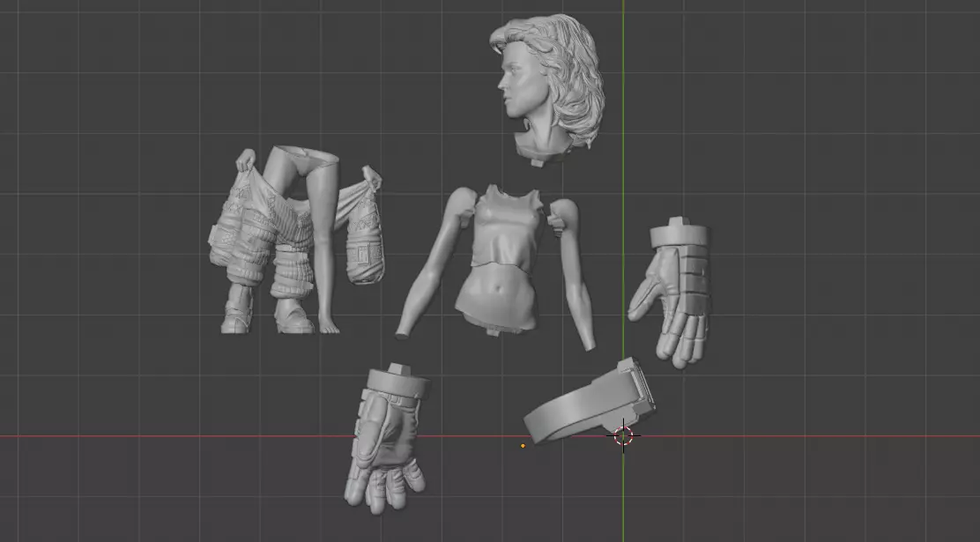Select the glove crossing the red axis line
The image size is (980, 542).
coord(388,438)
